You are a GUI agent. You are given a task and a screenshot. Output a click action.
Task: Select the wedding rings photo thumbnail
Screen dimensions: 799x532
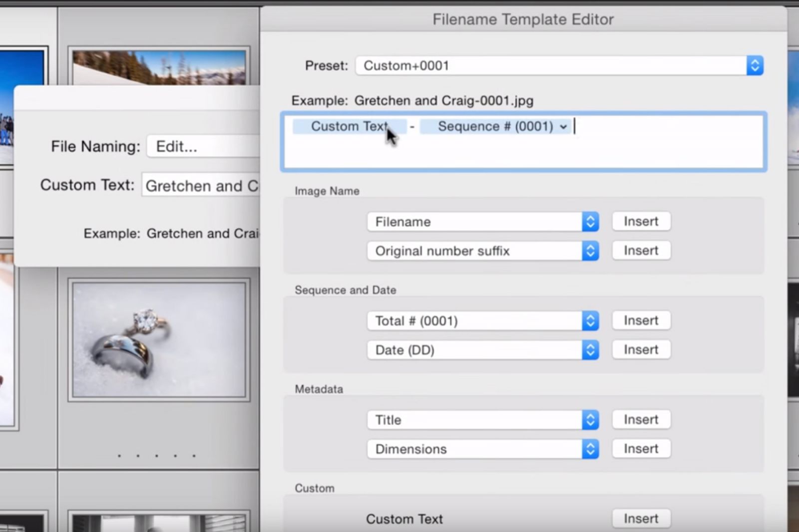[159, 340]
